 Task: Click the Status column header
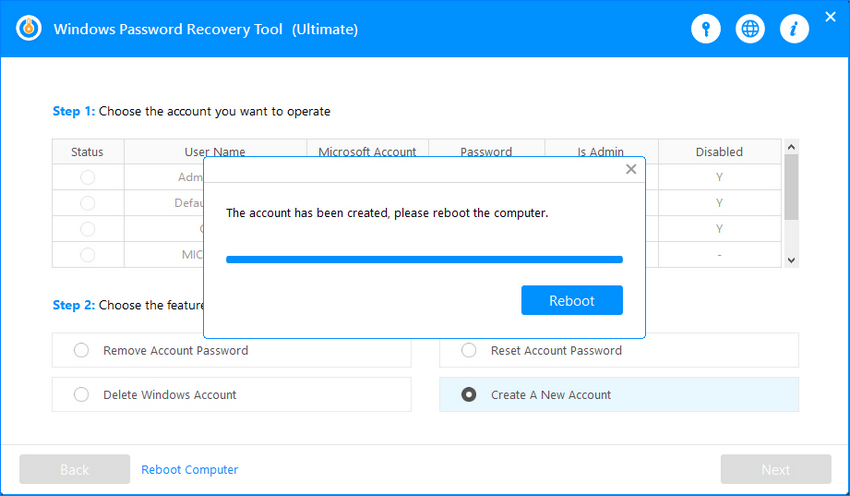[87, 152]
